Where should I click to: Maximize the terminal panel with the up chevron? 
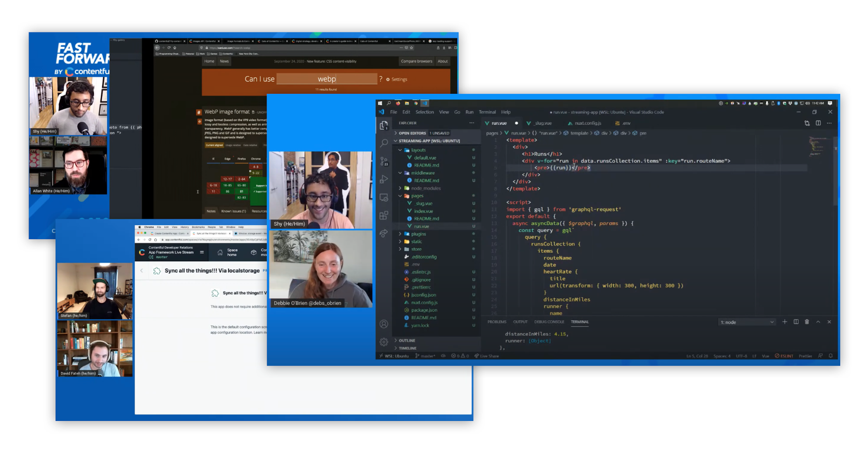(x=818, y=322)
